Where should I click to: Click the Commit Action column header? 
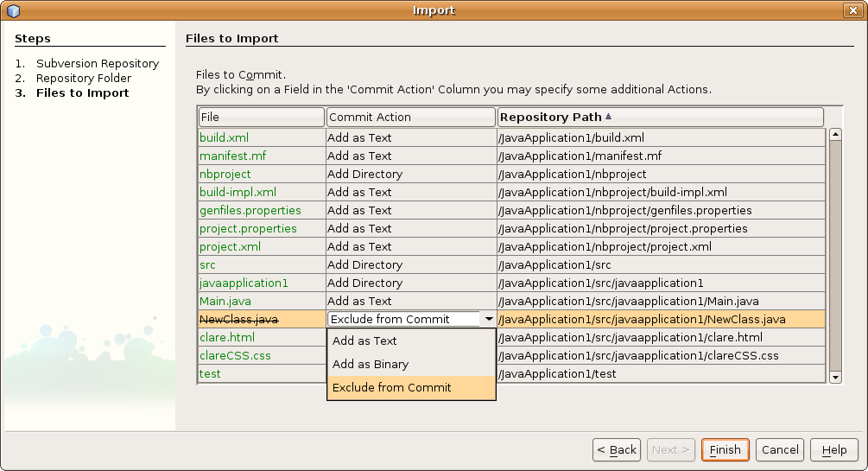click(410, 117)
